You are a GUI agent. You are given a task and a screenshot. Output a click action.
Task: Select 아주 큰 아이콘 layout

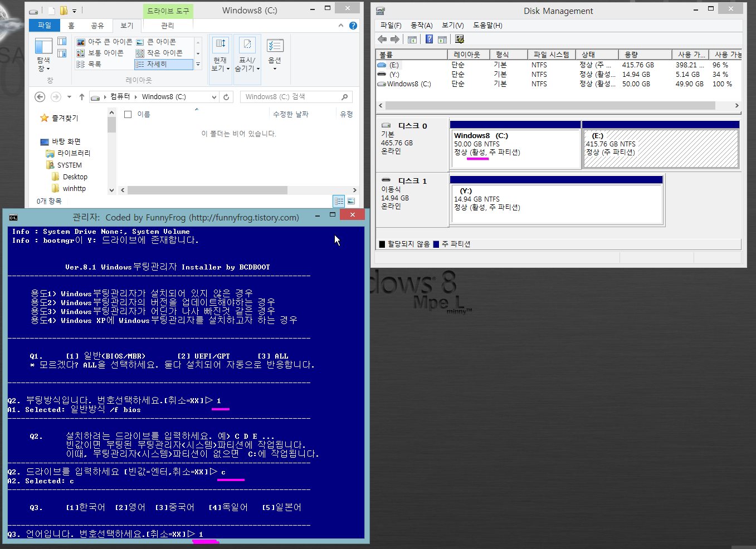pyautogui.click(x=104, y=42)
